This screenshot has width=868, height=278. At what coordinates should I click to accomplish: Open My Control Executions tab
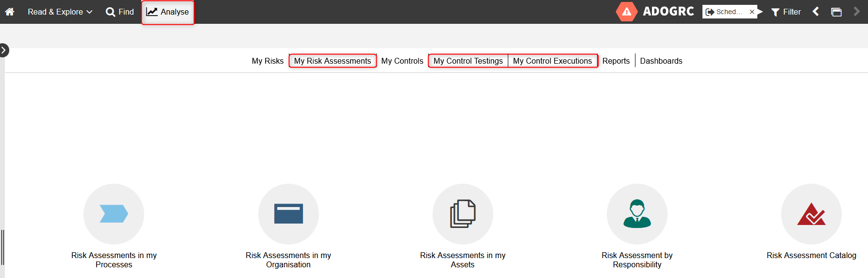552,61
